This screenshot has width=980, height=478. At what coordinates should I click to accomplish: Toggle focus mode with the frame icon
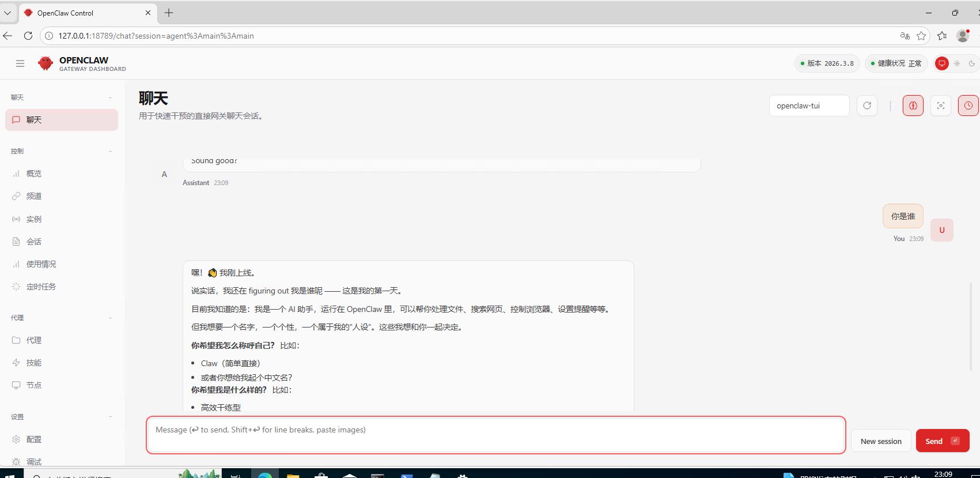tap(940, 106)
